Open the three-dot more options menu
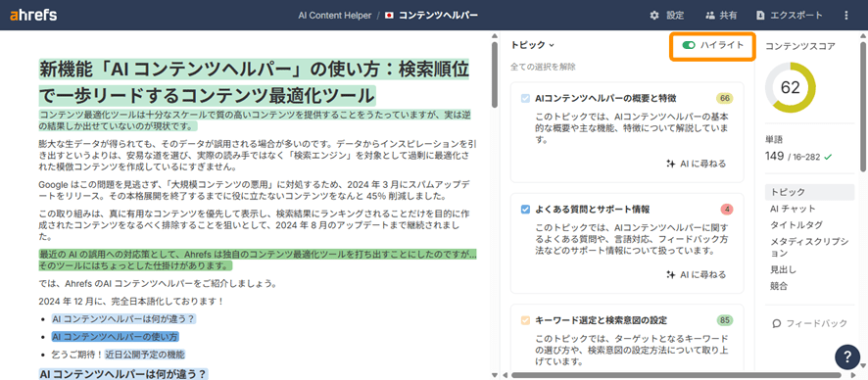868x380 pixels. (845, 16)
